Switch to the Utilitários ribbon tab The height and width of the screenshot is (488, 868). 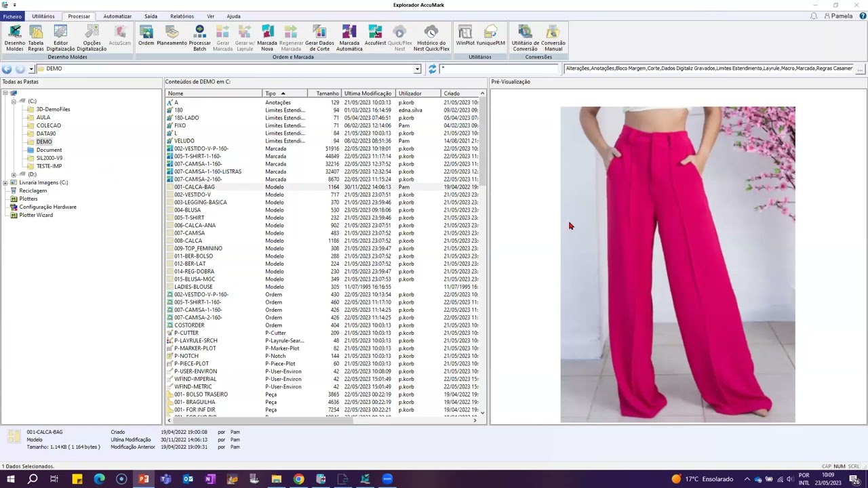coord(43,16)
